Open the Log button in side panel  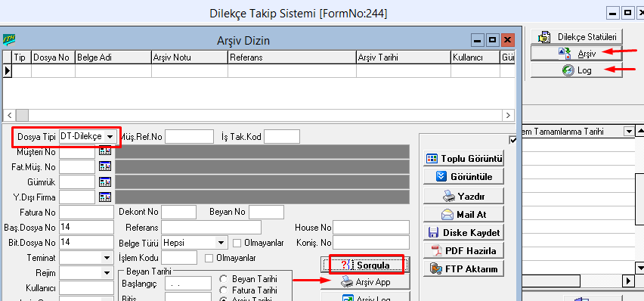(x=576, y=70)
